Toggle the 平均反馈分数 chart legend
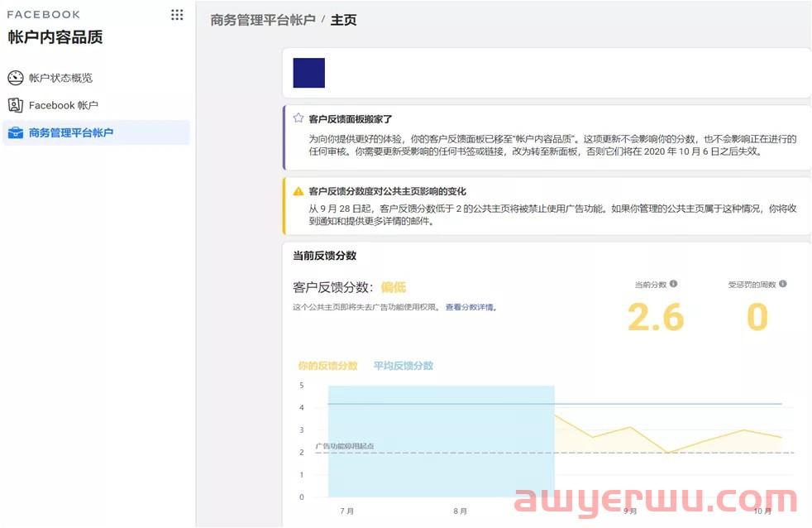The width and height of the screenshot is (812, 528). coord(404,366)
